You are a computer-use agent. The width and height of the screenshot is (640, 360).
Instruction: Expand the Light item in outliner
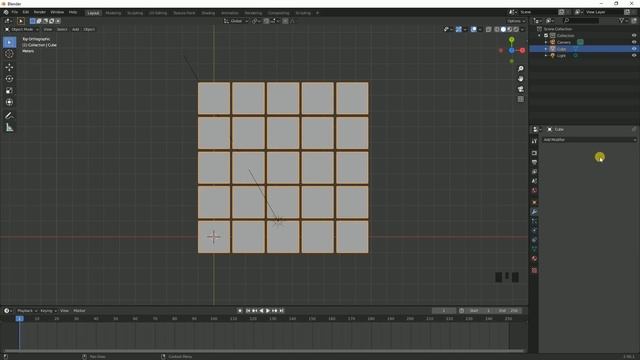[546, 55]
